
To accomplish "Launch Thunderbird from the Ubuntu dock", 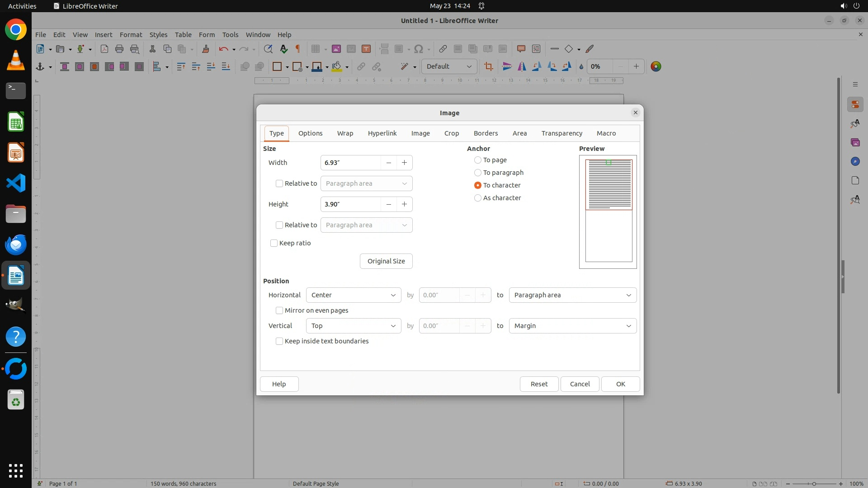I will pos(16,245).
